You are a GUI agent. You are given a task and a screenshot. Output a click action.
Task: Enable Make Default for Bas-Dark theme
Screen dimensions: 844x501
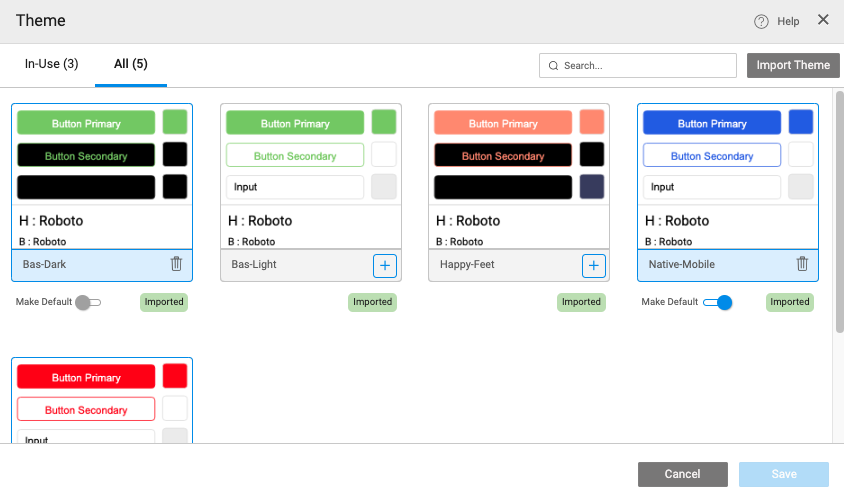[x=88, y=302]
